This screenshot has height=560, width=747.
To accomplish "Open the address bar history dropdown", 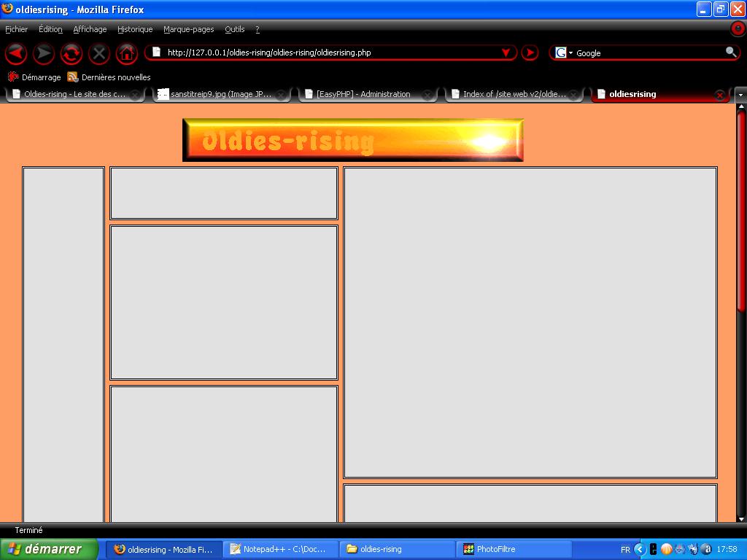I will pos(506,52).
